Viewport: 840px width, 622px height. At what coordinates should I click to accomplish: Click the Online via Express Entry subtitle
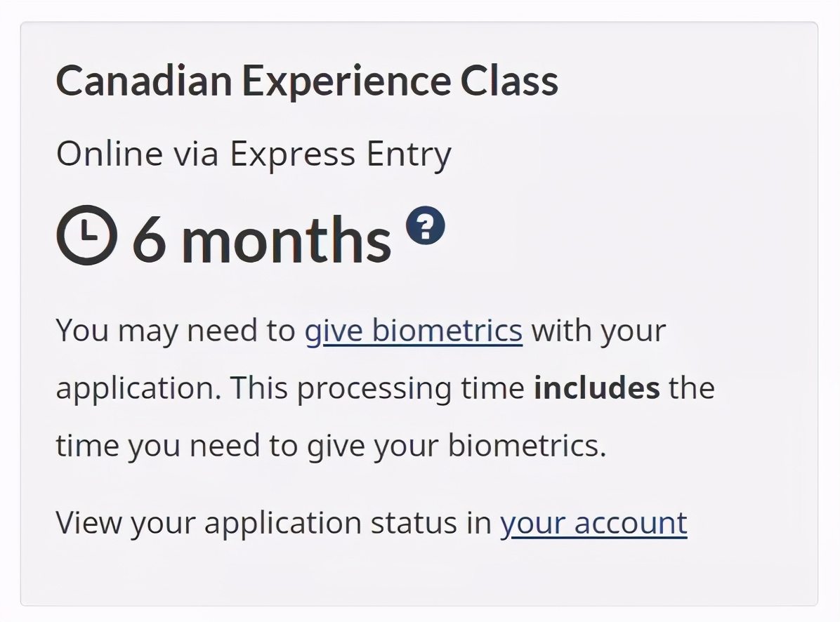[254, 154]
